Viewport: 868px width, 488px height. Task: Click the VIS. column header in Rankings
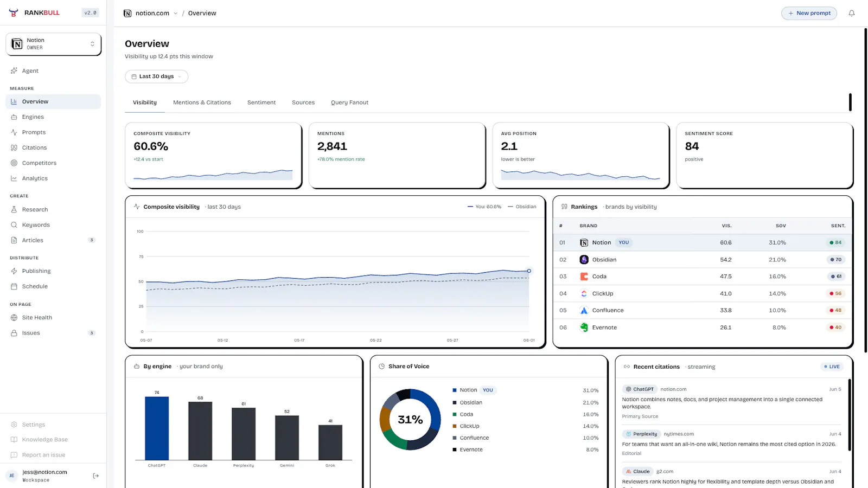[726, 226]
